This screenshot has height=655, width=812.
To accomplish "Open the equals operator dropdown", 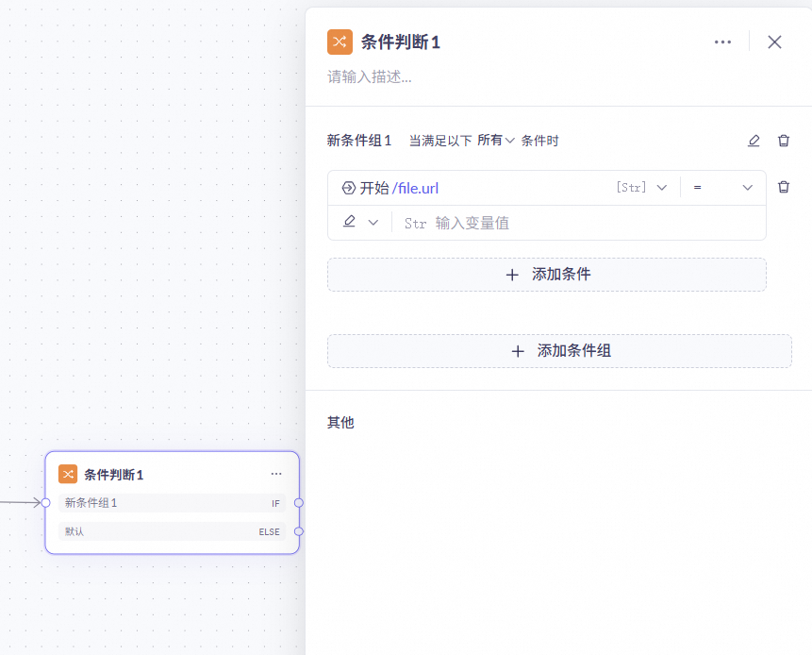I will [723, 188].
